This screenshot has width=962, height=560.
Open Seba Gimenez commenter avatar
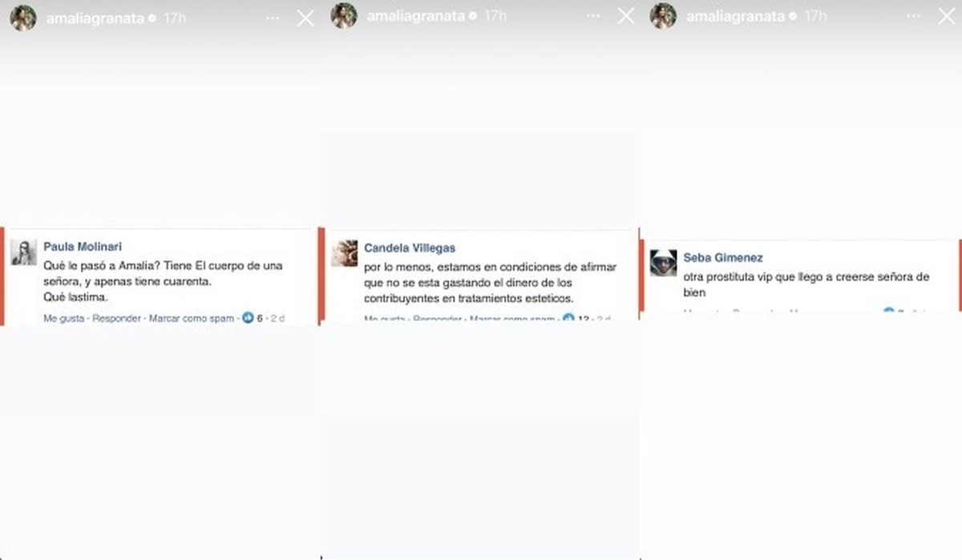point(663,263)
